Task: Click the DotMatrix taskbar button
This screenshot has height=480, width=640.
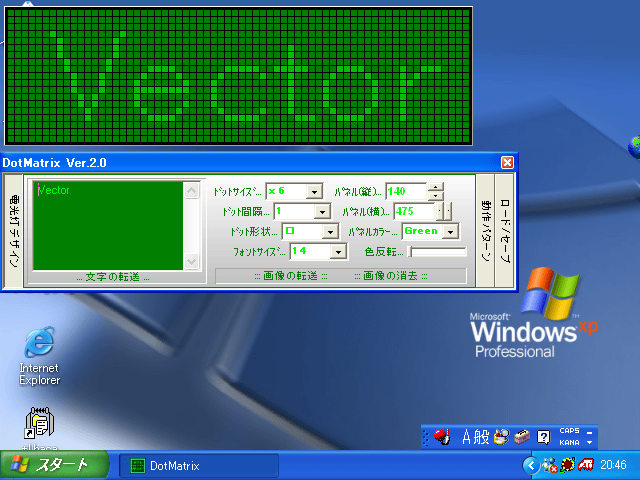Action: 199,465
